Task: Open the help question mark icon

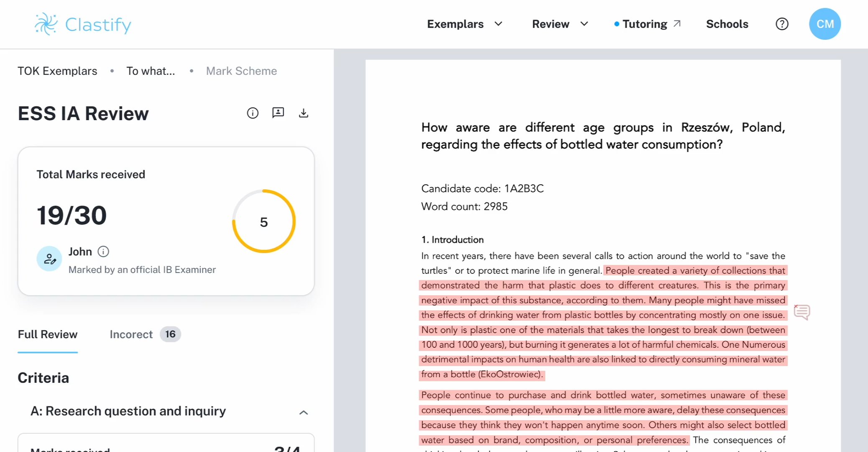Action: [x=781, y=24]
